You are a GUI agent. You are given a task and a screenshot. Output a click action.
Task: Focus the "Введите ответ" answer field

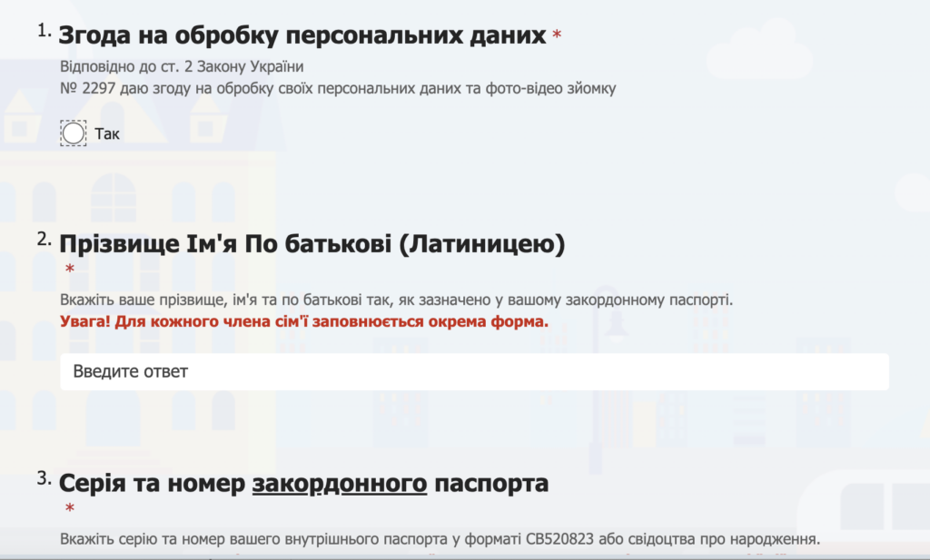coord(474,372)
